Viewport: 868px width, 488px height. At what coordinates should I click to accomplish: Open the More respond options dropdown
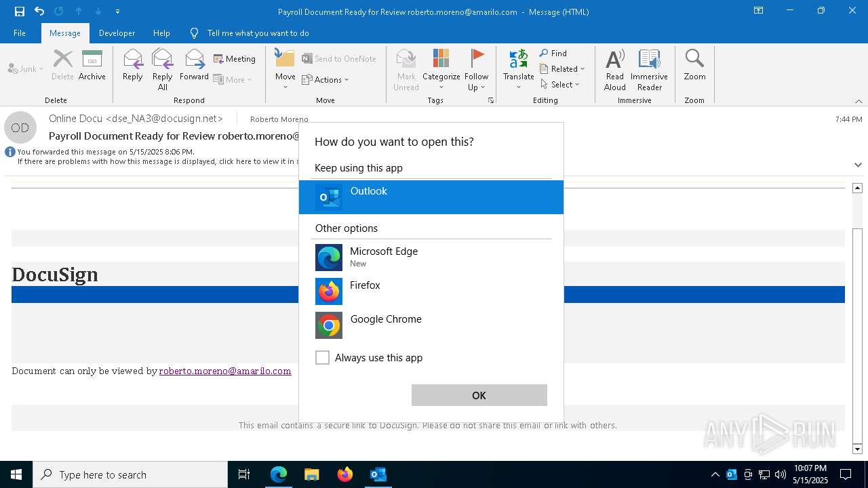click(233, 79)
